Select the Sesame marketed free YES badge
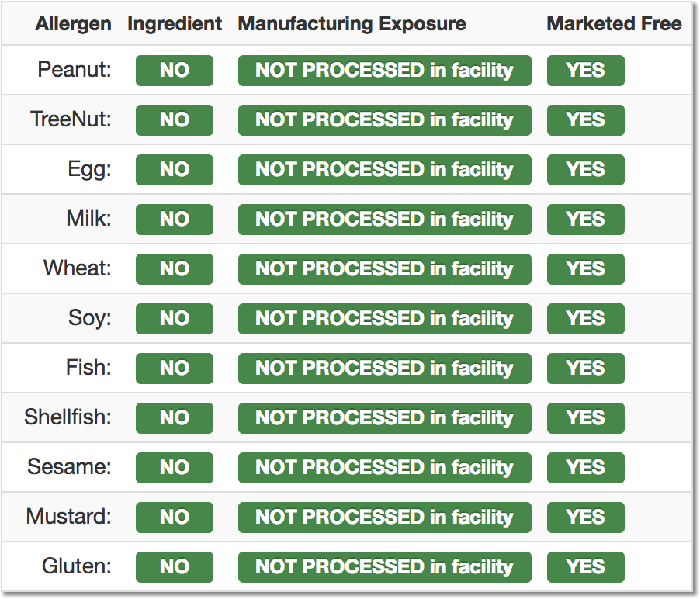Image resolution: width=700 pixels, height=599 pixels. (586, 468)
